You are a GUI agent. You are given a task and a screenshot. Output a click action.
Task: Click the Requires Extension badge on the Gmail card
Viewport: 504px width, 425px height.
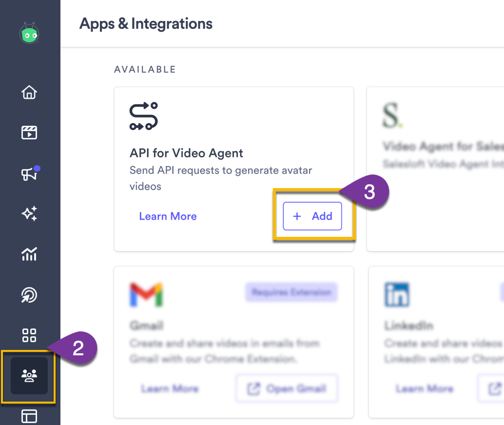[x=291, y=292]
